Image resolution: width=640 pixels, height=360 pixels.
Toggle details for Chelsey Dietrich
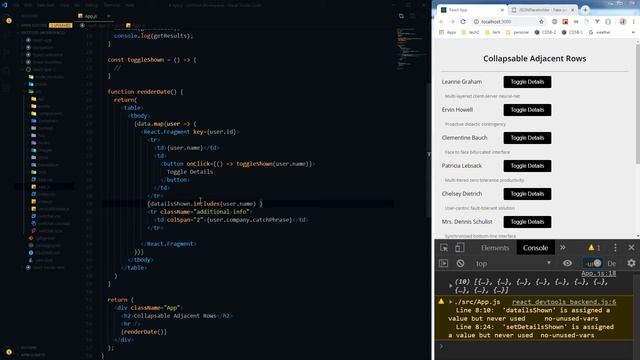(527, 194)
